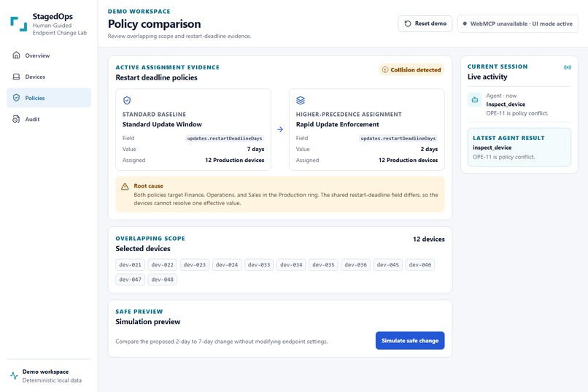Go to the Devices section
The width and height of the screenshot is (588, 392).
[x=49, y=77]
